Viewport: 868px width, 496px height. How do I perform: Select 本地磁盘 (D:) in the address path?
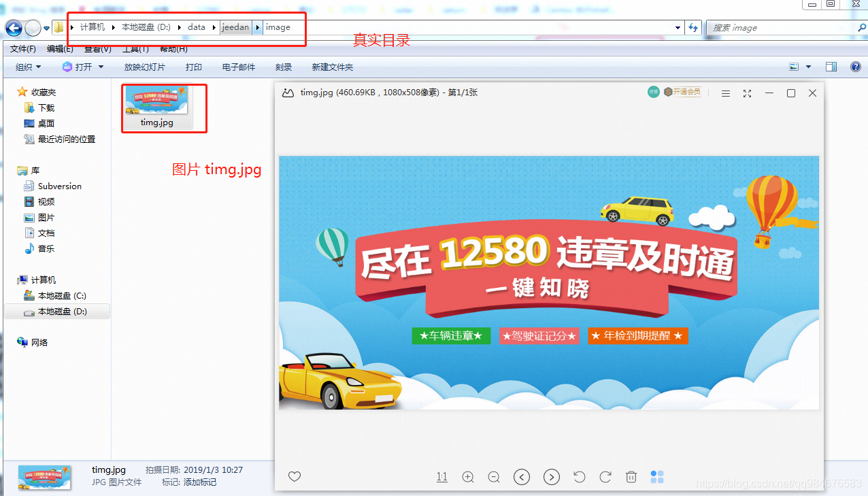[x=146, y=27]
